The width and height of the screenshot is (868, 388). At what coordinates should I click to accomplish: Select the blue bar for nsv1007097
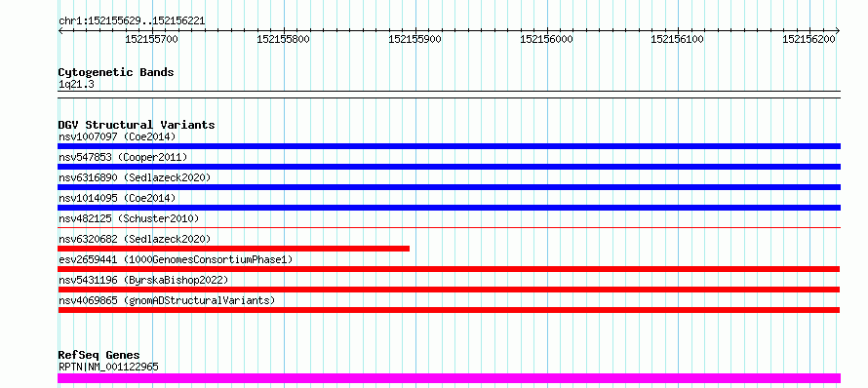pos(449,146)
